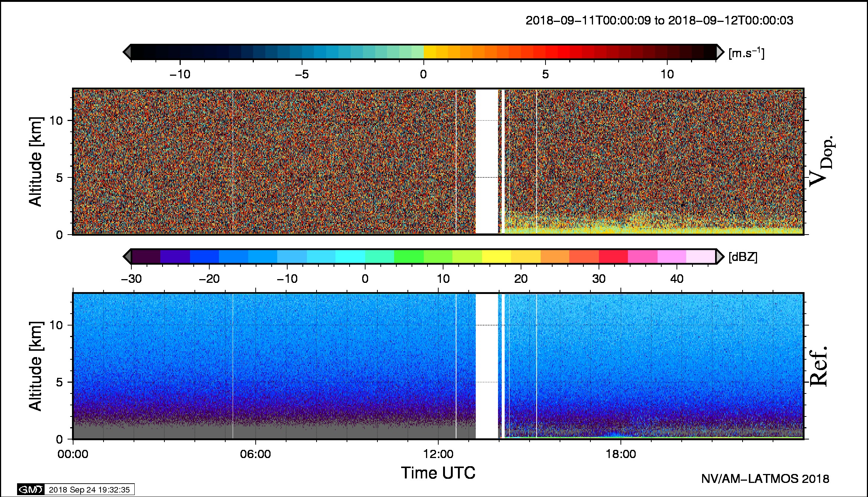Click the dark purple swatch at -30 dBZ
This screenshot has width=868, height=497.
146,256
